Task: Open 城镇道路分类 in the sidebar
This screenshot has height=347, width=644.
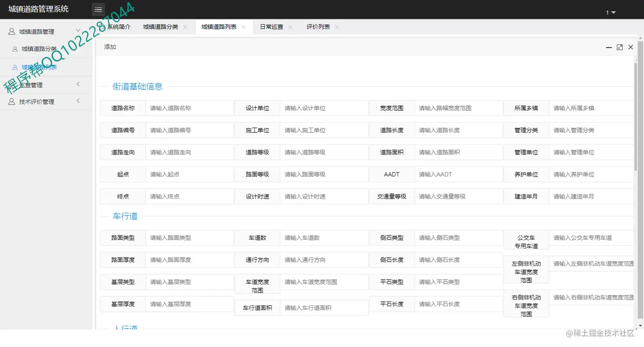Action: click(39, 49)
